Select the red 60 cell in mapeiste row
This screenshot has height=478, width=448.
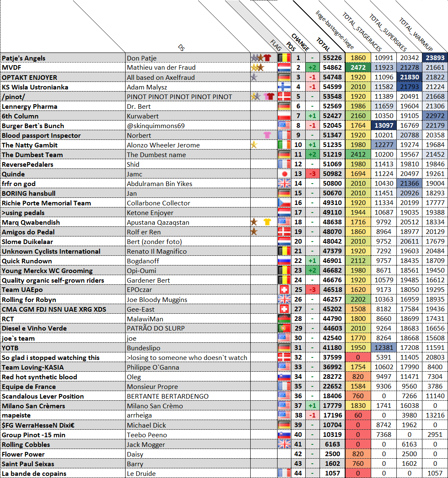click(x=358, y=415)
